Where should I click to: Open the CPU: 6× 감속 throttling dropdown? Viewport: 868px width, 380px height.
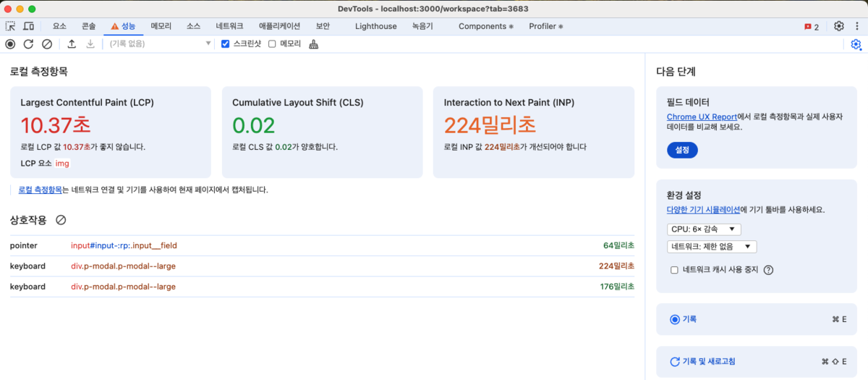[704, 229]
